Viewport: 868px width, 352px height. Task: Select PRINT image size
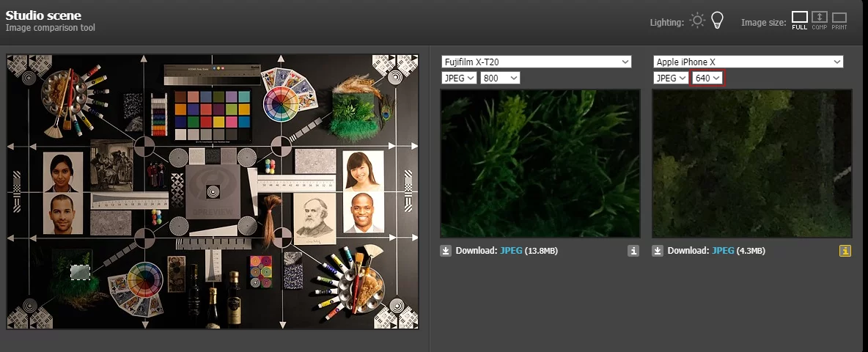(x=839, y=21)
